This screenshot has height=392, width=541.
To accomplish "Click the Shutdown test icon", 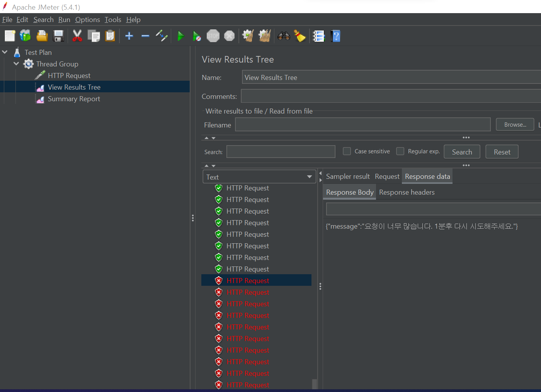I will click(x=229, y=36).
